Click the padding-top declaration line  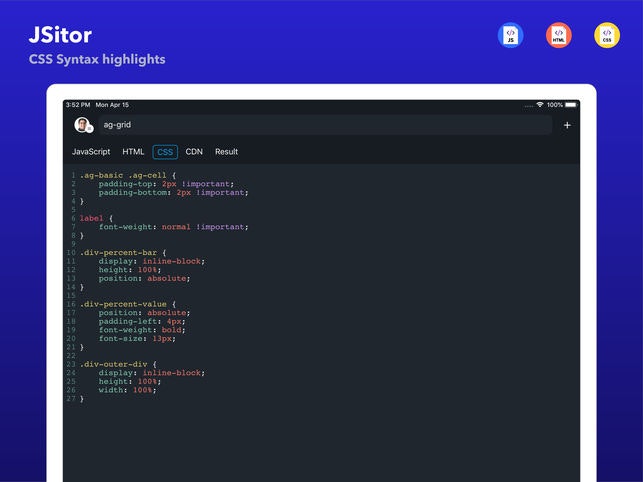[x=166, y=184]
